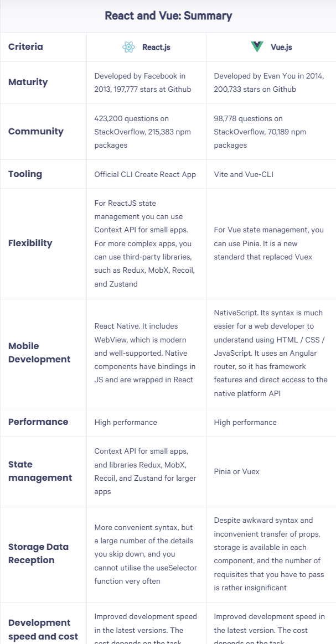Click the Community row label

(36, 132)
